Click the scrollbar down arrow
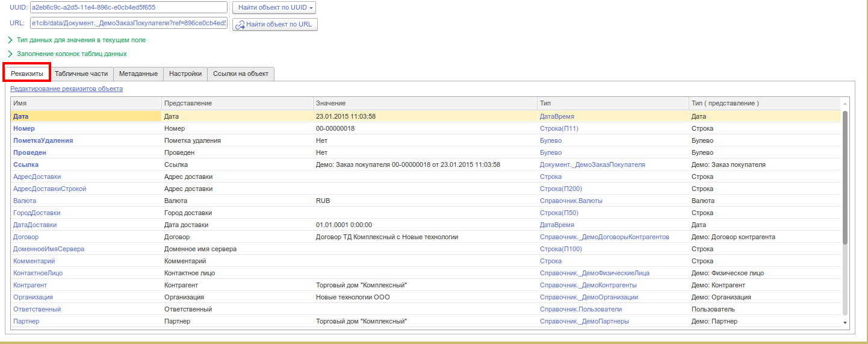 [845, 323]
